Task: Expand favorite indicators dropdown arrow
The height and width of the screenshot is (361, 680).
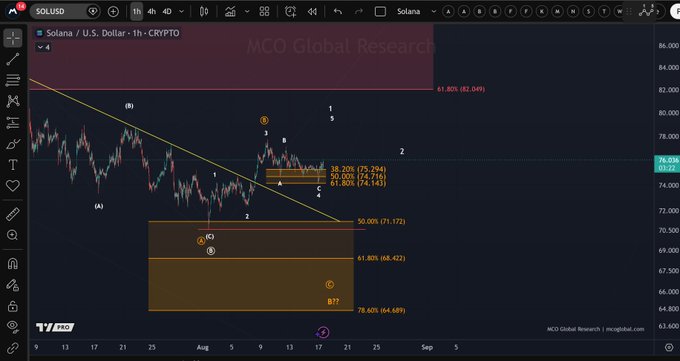Action: click(x=247, y=12)
